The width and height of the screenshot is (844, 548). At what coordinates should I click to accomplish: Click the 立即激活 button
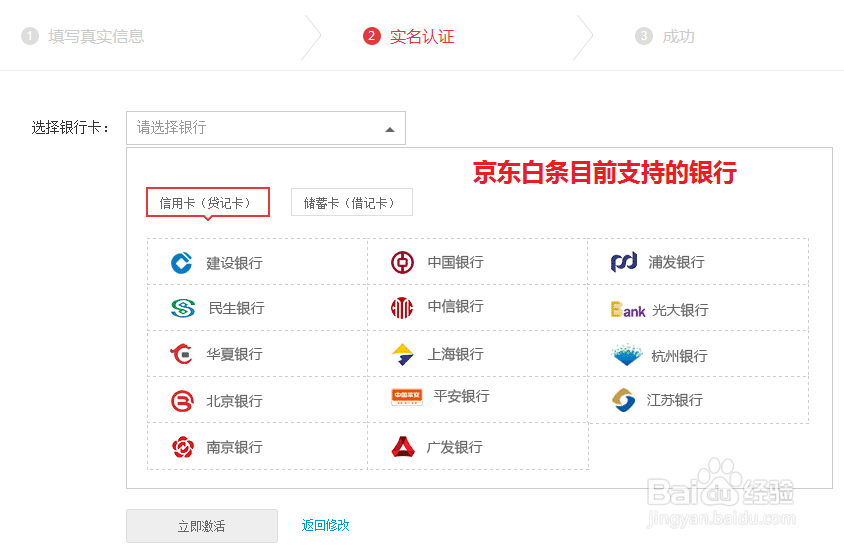click(x=202, y=526)
